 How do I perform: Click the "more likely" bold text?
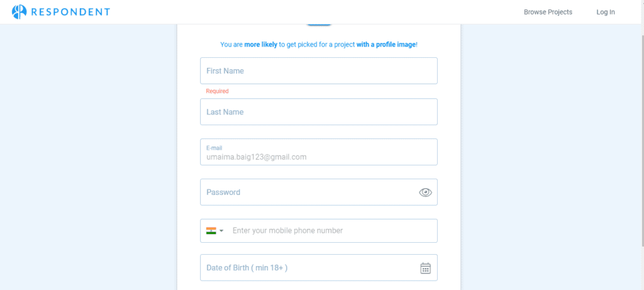click(x=261, y=45)
